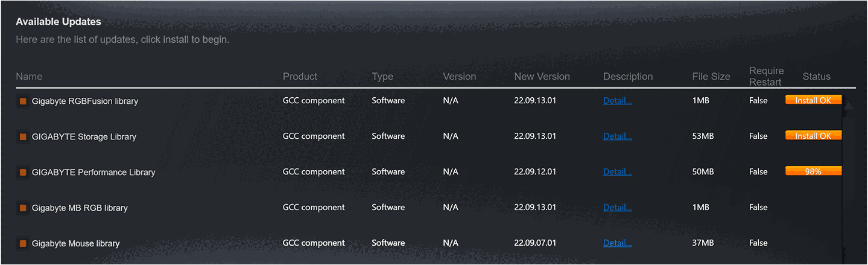
Task: Click Install OK status for Storage Library
Action: (813, 136)
